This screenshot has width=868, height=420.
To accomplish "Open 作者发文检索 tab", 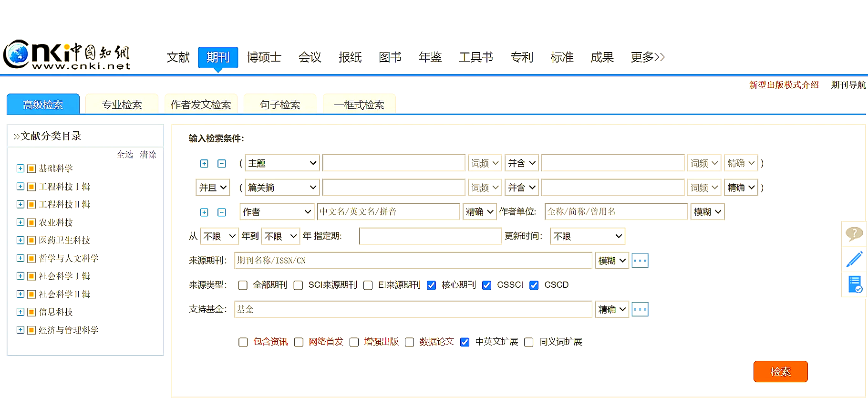I will coord(201,105).
